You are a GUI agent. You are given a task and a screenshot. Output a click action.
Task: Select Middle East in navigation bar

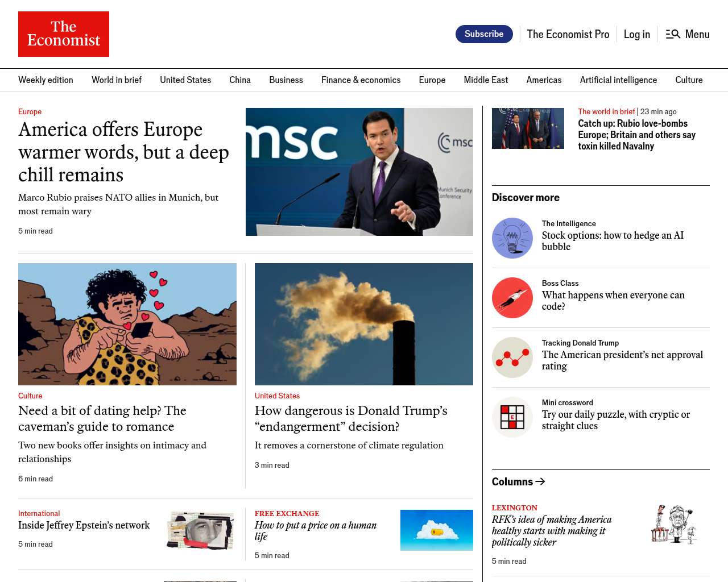tap(486, 80)
